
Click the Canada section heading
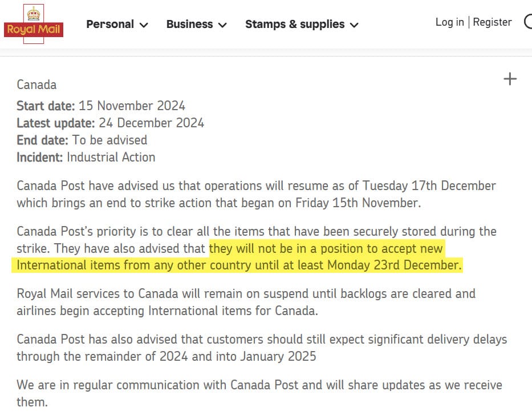point(36,84)
